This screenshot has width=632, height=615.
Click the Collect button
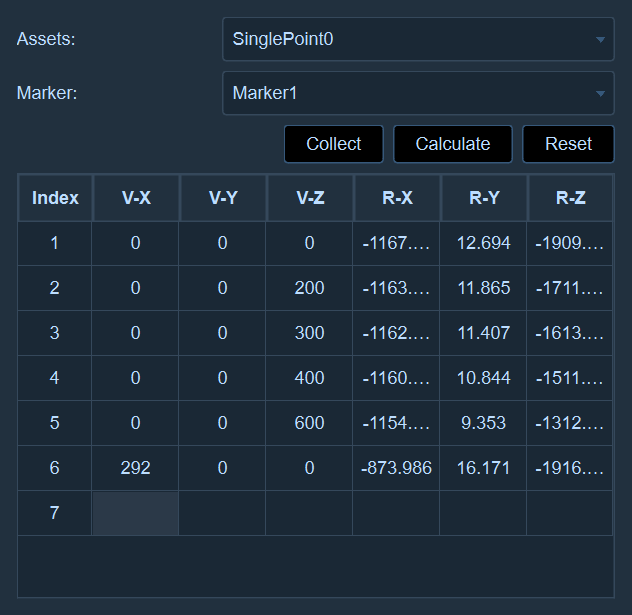pos(333,144)
